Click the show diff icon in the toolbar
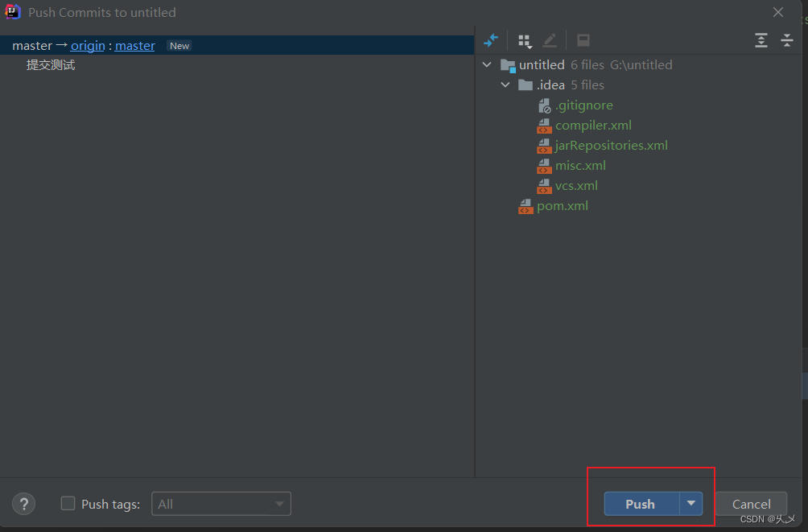This screenshot has width=808, height=532. 491,39
